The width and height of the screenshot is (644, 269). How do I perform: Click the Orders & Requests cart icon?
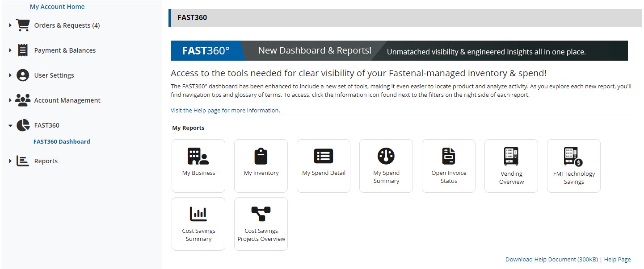(23, 25)
